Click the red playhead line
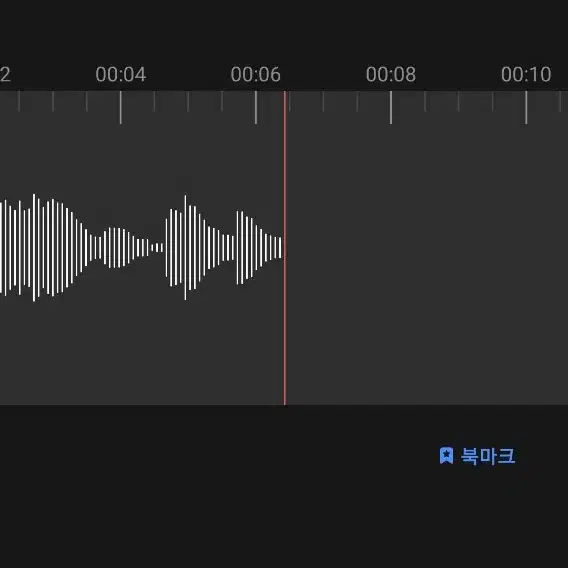Screen dimensions: 568x568 coord(285,248)
